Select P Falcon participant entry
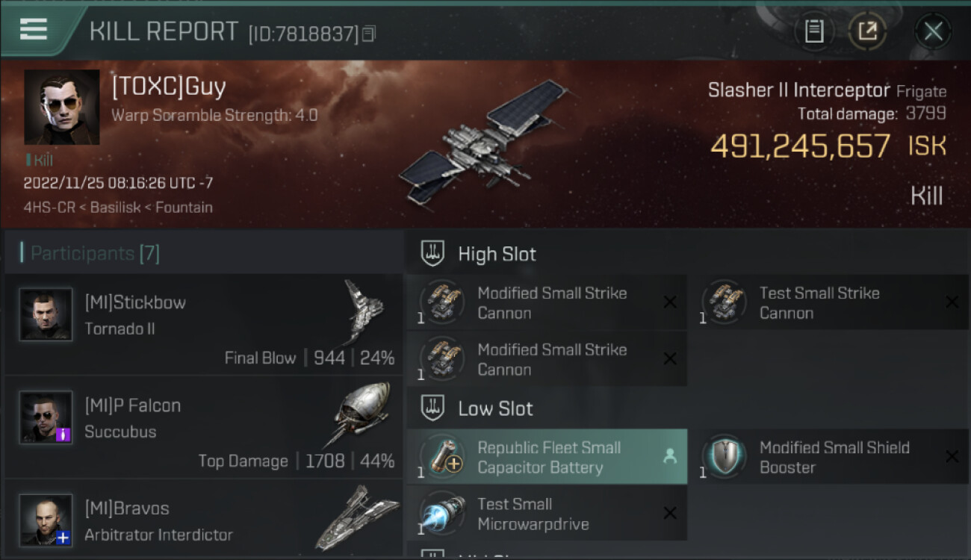The height and width of the screenshot is (560, 971). [x=203, y=428]
